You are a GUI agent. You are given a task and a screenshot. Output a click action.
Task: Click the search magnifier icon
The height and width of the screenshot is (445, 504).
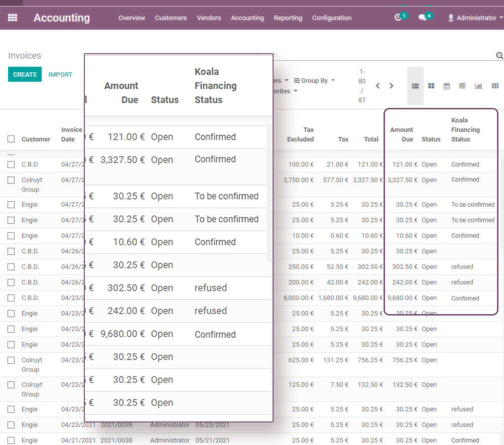click(499, 56)
